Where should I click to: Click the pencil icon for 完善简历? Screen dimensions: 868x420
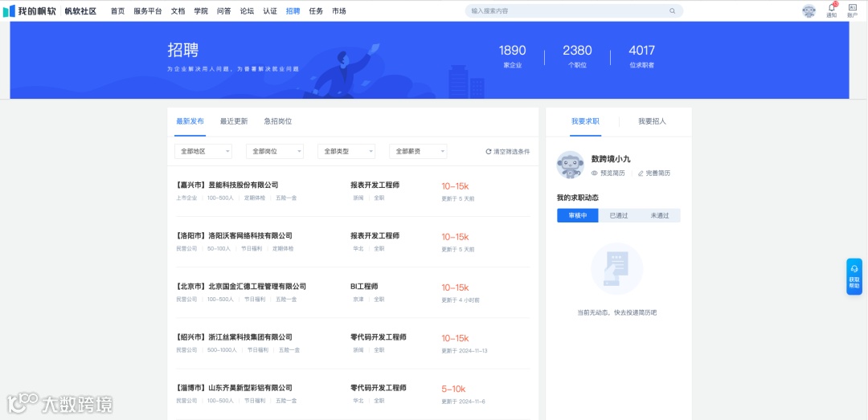(641, 173)
